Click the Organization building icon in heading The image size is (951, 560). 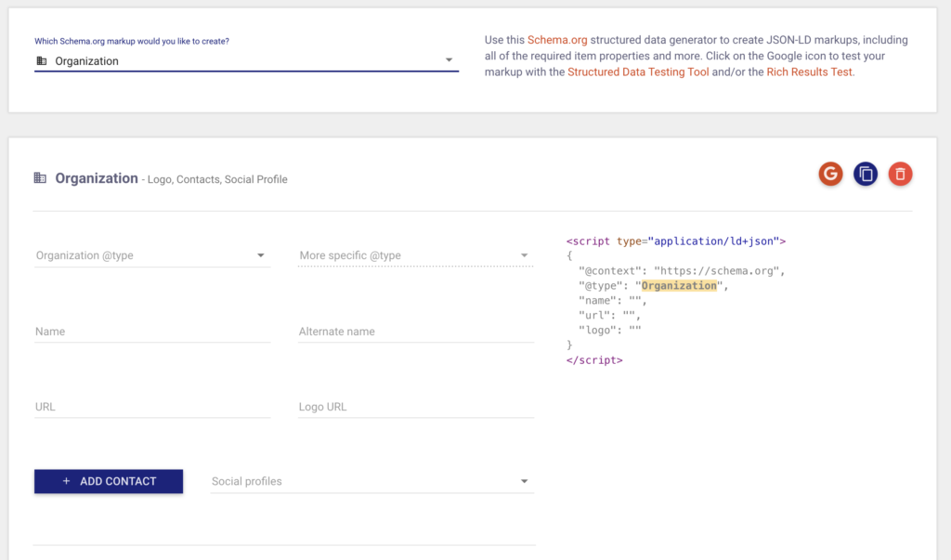point(40,178)
